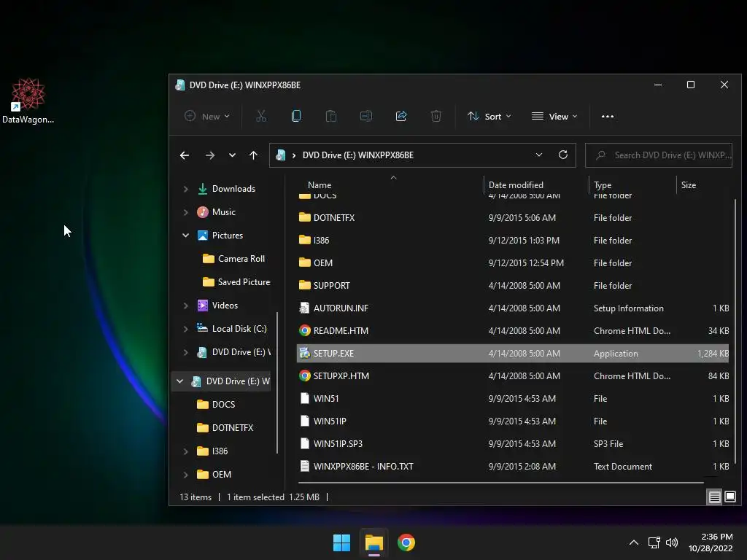747x560 pixels.
Task: Sort by the Type column header
Action: 632,184
